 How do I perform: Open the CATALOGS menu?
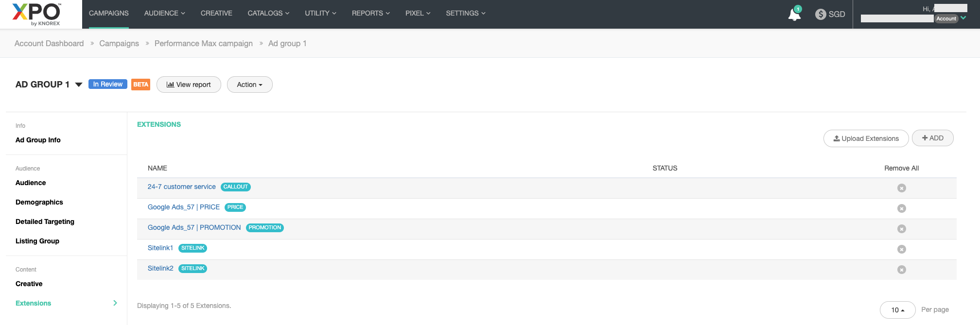(x=268, y=13)
